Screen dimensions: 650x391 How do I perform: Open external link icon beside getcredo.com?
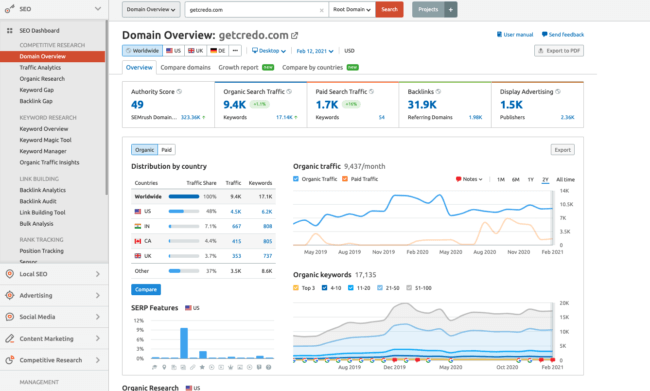294,36
